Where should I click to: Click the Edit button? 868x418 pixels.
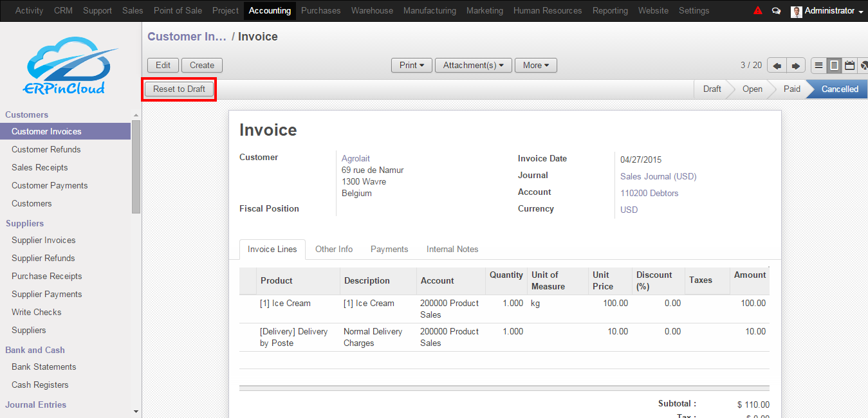coord(163,66)
